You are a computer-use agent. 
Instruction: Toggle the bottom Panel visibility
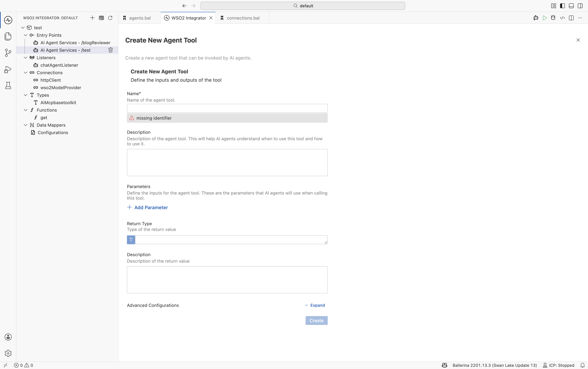[571, 6]
